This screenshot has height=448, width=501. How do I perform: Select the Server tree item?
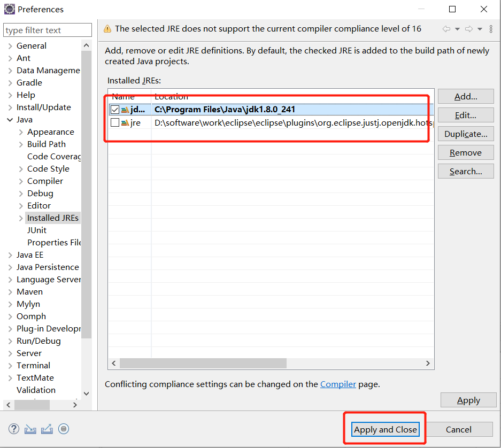(x=29, y=353)
